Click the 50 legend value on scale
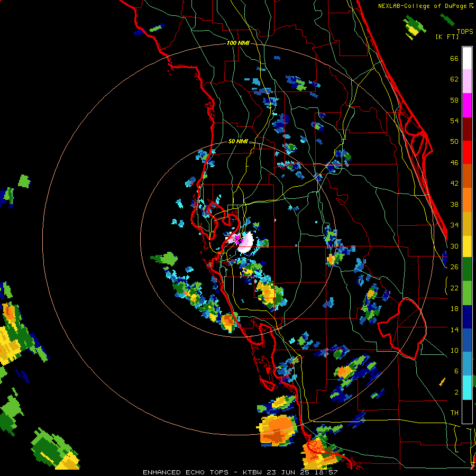 point(454,142)
